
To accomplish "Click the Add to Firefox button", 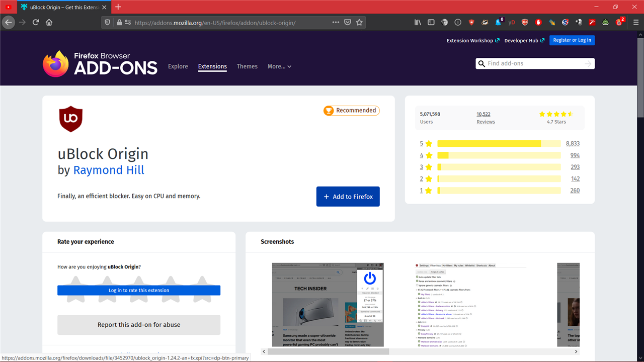I will coord(348,197).
